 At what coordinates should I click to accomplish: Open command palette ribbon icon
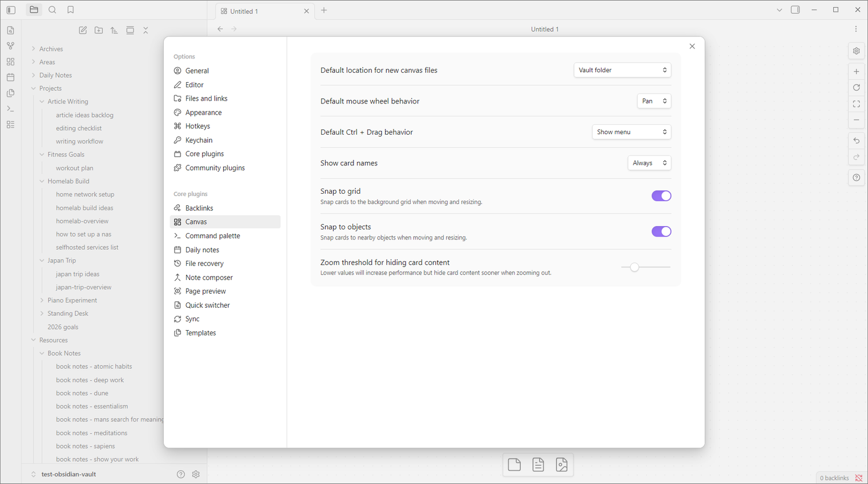click(x=10, y=108)
